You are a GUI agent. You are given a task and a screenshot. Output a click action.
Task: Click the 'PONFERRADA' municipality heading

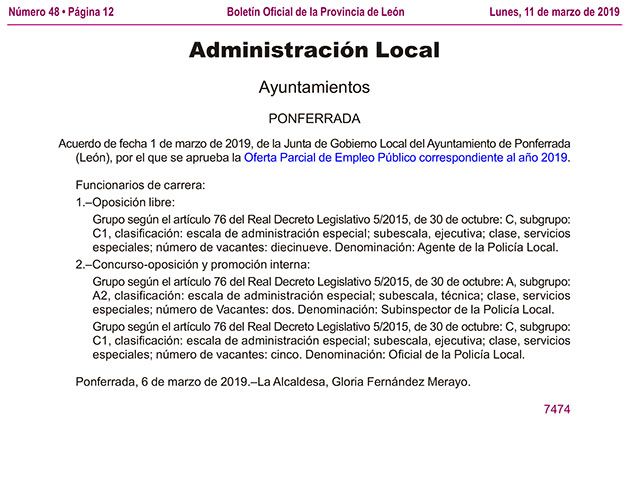point(314,118)
